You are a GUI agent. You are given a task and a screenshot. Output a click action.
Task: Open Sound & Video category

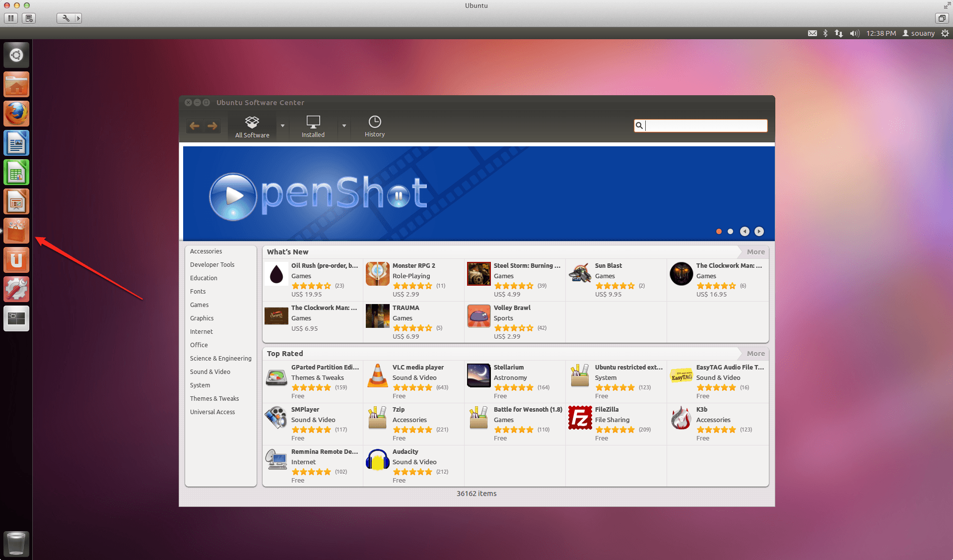pyautogui.click(x=210, y=372)
